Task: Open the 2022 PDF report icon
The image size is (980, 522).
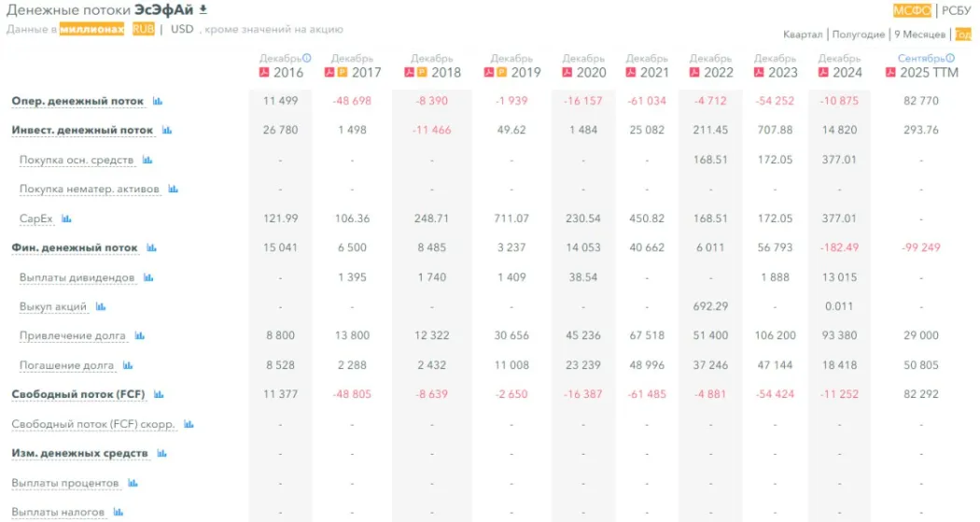Action: (694, 73)
